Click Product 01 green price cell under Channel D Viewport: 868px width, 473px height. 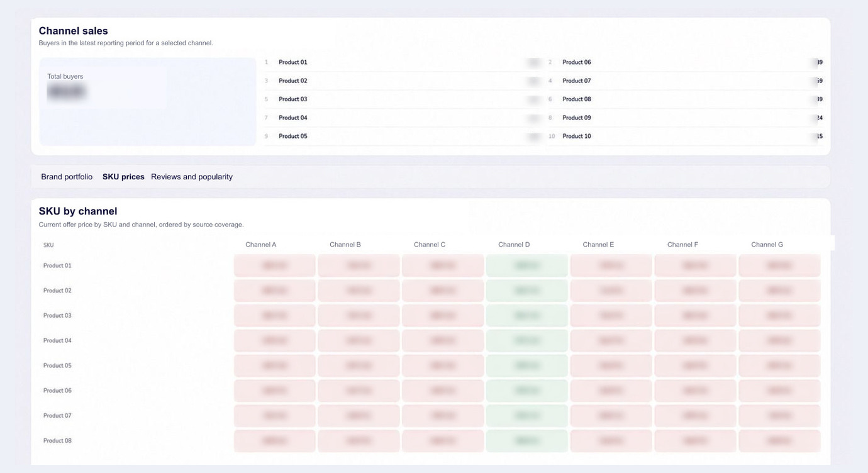tap(527, 265)
